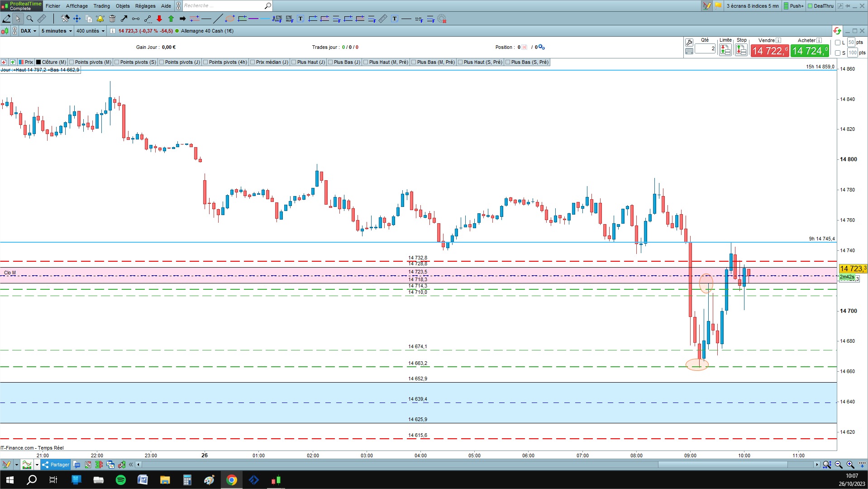Click the DealThru button
The height and width of the screenshot is (489, 868).
[x=820, y=6]
